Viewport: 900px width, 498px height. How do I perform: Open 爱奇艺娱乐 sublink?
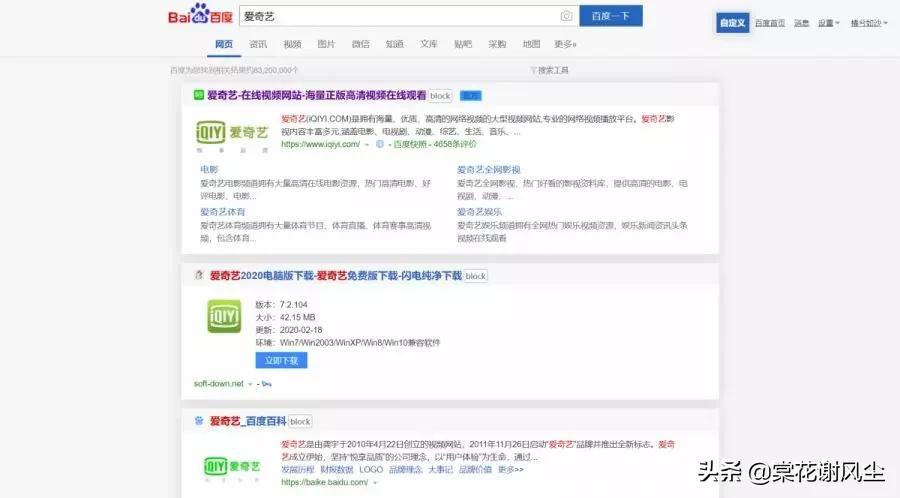[x=479, y=212]
